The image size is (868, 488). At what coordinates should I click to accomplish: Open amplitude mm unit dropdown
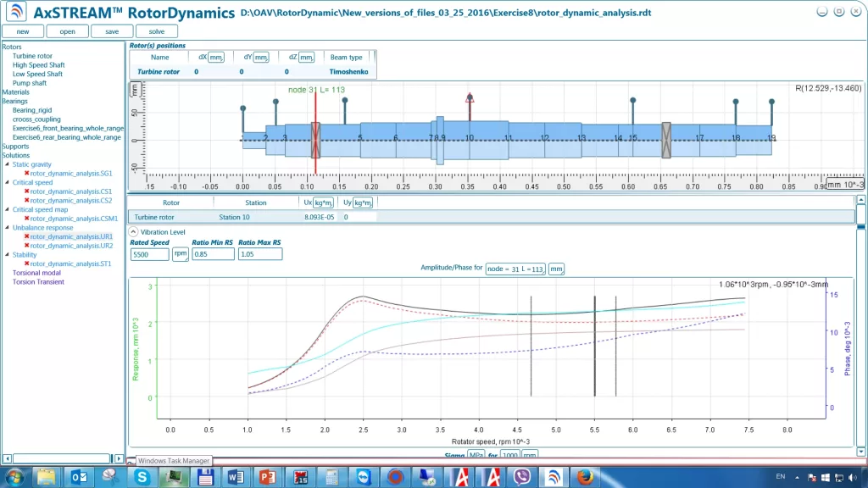556,269
